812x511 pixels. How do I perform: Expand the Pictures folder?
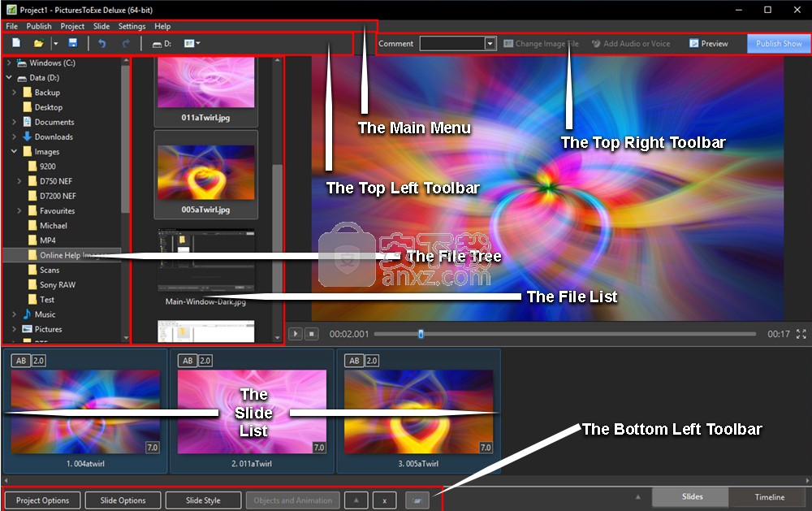[x=14, y=329]
